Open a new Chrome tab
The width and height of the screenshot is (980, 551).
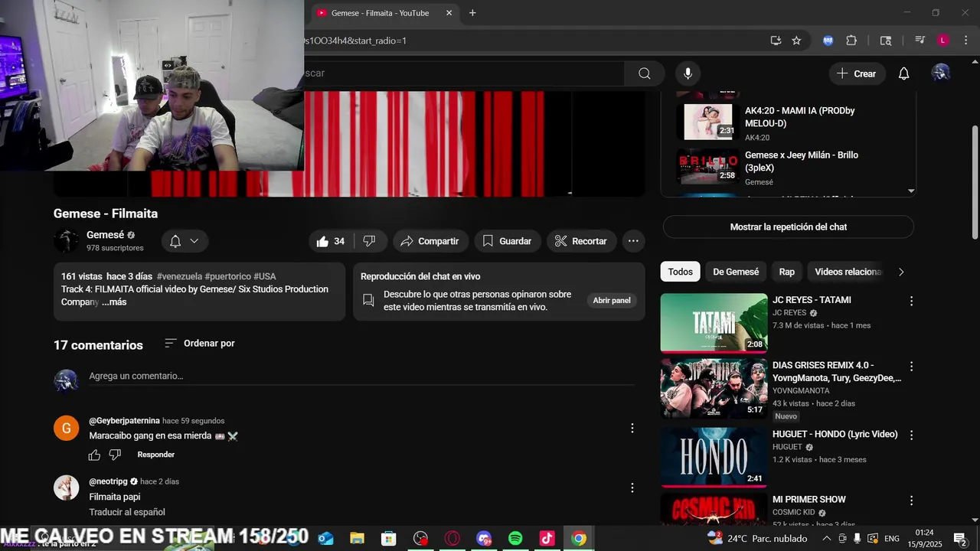(x=472, y=13)
